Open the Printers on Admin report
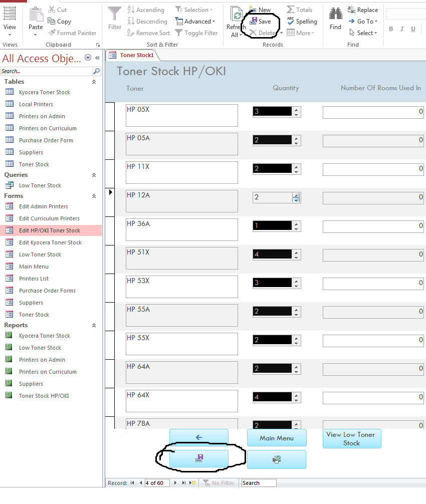The height and width of the screenshot is (504, 426). click(x=42, y=360)
